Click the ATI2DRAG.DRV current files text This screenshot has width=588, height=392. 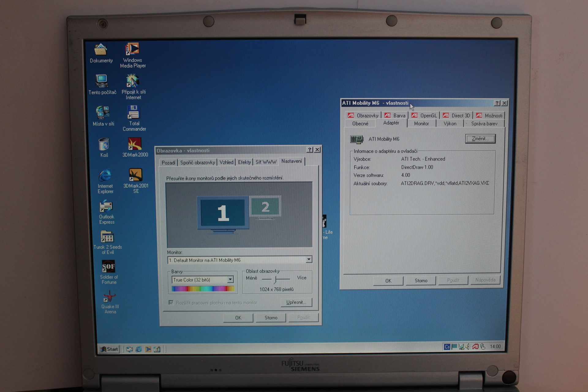point(445,183)
